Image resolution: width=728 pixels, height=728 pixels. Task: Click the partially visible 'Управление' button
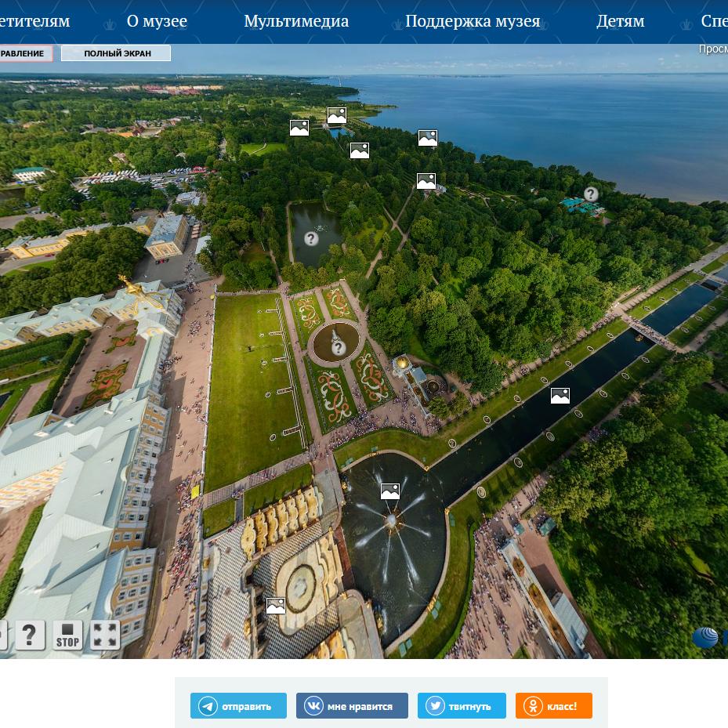[x=25, y=53]
